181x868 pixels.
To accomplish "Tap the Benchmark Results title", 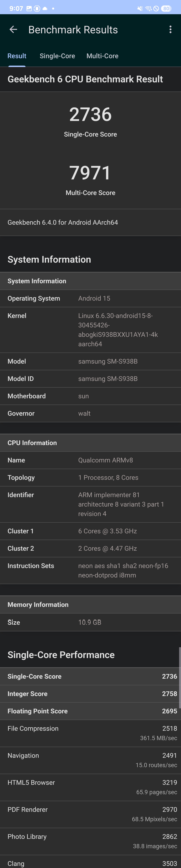I will click(73, 30).
